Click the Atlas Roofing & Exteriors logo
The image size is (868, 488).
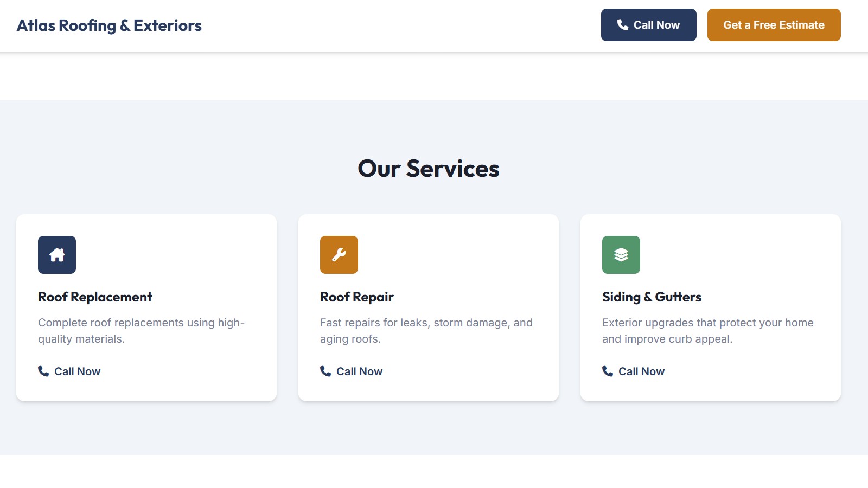pos(110,25)
